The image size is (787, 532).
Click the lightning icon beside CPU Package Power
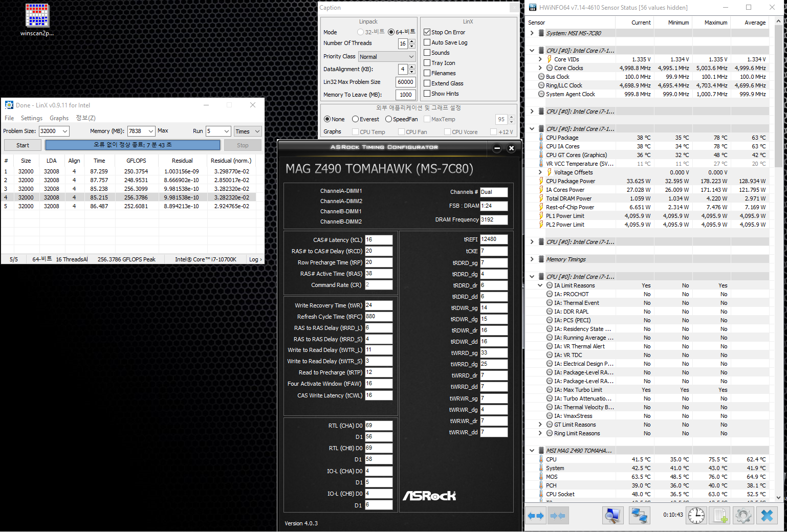tap(541, 181)
